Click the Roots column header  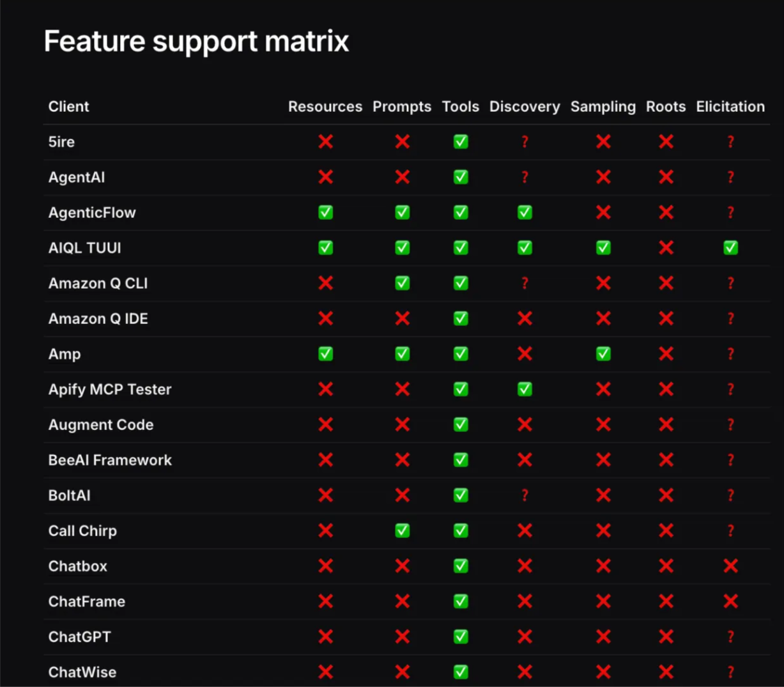tap(666, 107)
